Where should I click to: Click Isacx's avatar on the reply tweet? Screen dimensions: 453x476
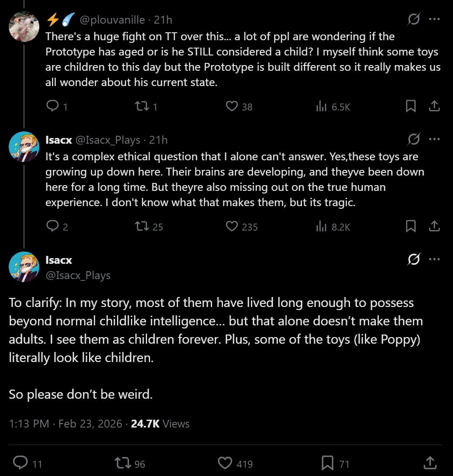coord(24,147)
